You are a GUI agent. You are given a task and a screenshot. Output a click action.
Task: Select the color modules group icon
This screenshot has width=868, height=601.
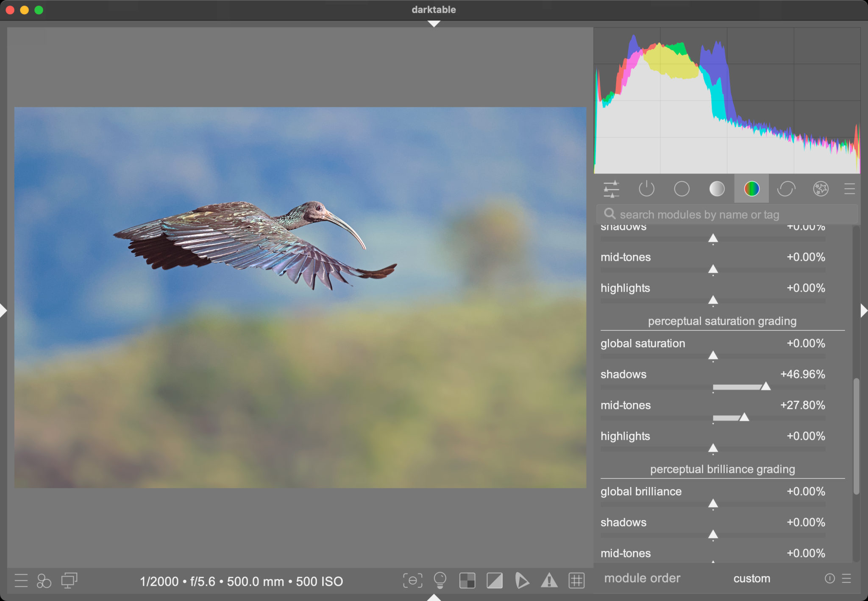click(x=751, y=189)
